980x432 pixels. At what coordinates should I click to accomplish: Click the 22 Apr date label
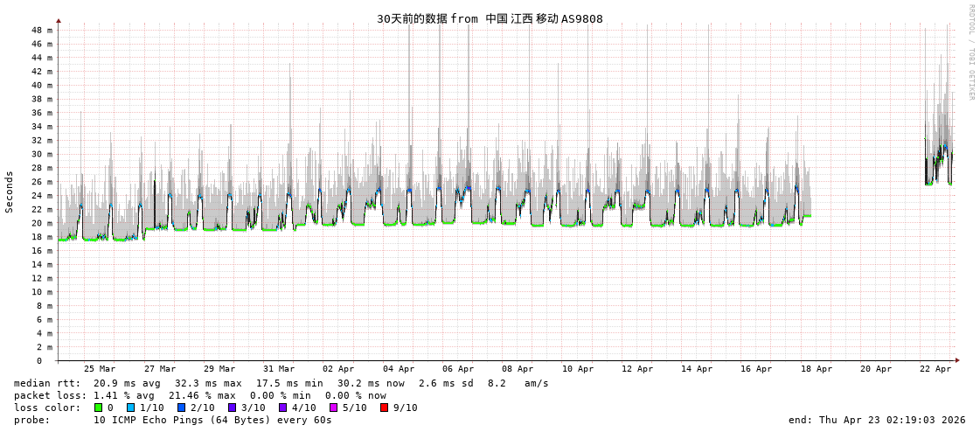tap(935, 369)
